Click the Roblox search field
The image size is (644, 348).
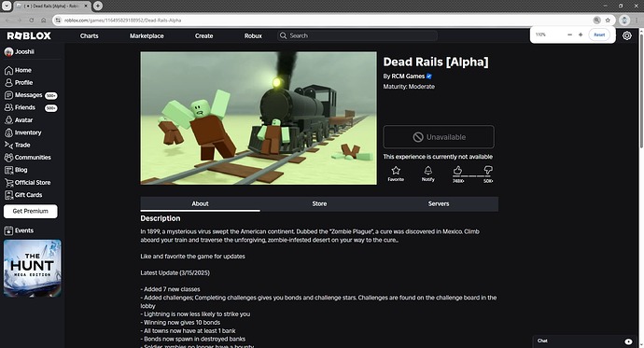click(357, 35)
